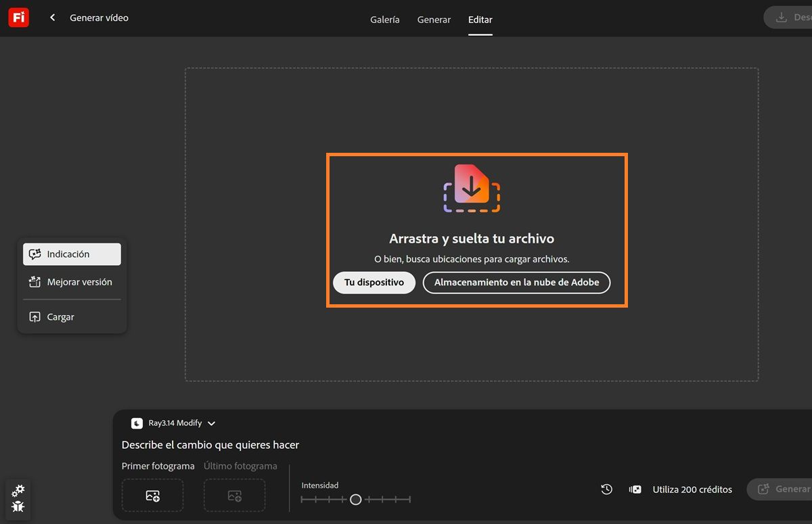Select Indicación in the left menu
Image resolution: width=812 pixels, height=524 pixels.
(71, 254)
